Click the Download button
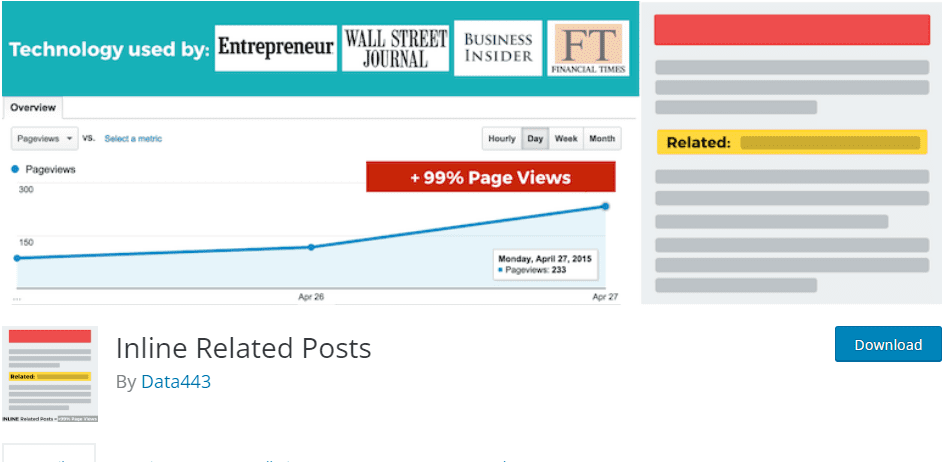Image resolution: width=942 pixels, height=462 pixels. [888, 344]
